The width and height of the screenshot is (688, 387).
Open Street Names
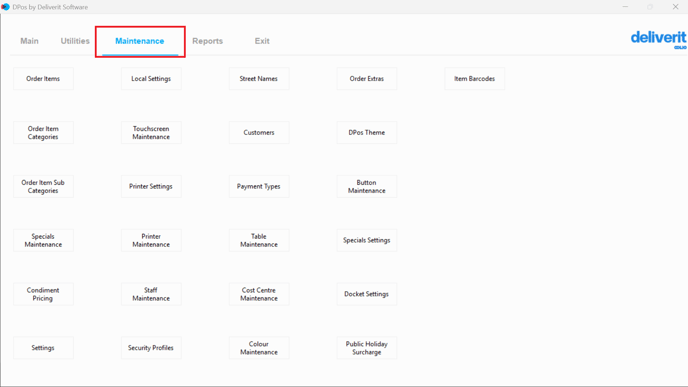tap(259, 79)
